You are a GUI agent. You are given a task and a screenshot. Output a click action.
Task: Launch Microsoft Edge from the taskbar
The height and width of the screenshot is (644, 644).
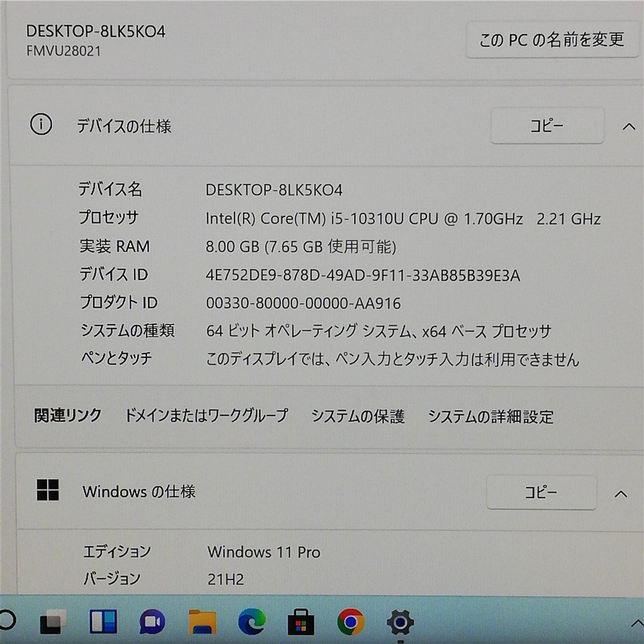(x=252, y=622)
